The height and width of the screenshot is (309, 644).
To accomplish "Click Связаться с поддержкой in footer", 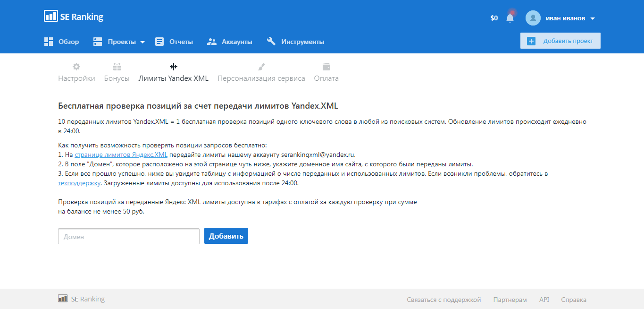I will tap(443, 300).
